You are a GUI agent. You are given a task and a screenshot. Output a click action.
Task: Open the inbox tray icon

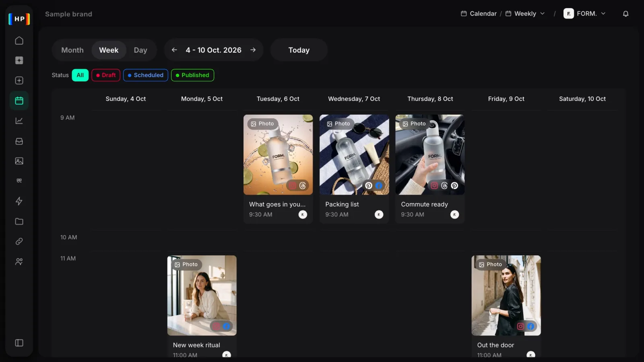(x=19, y=141)
